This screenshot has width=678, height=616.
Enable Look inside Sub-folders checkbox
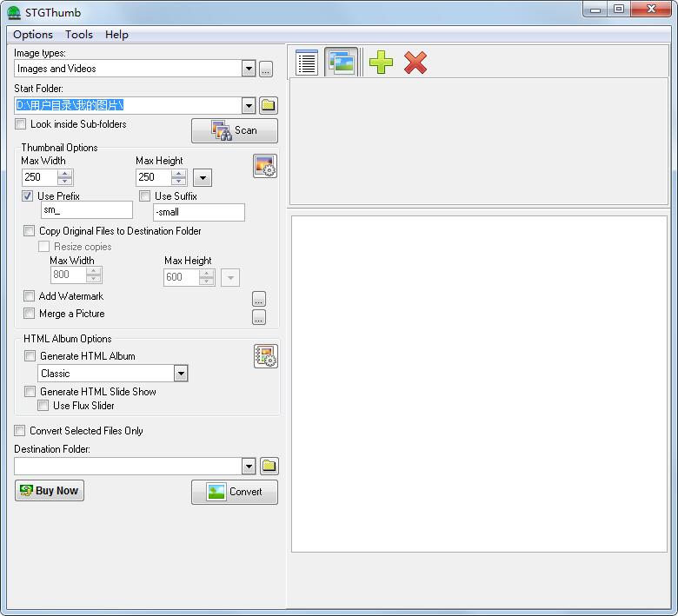(x=21, y=124)
